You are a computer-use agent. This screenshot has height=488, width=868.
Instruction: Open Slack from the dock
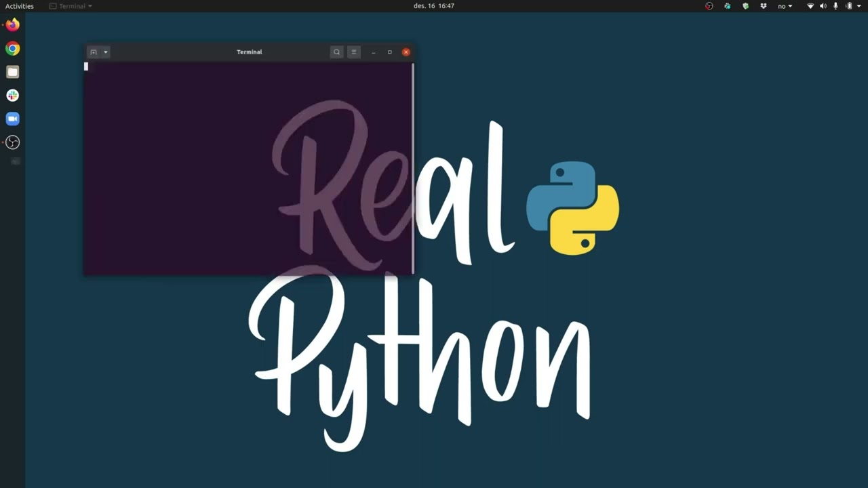coord(12,96)
